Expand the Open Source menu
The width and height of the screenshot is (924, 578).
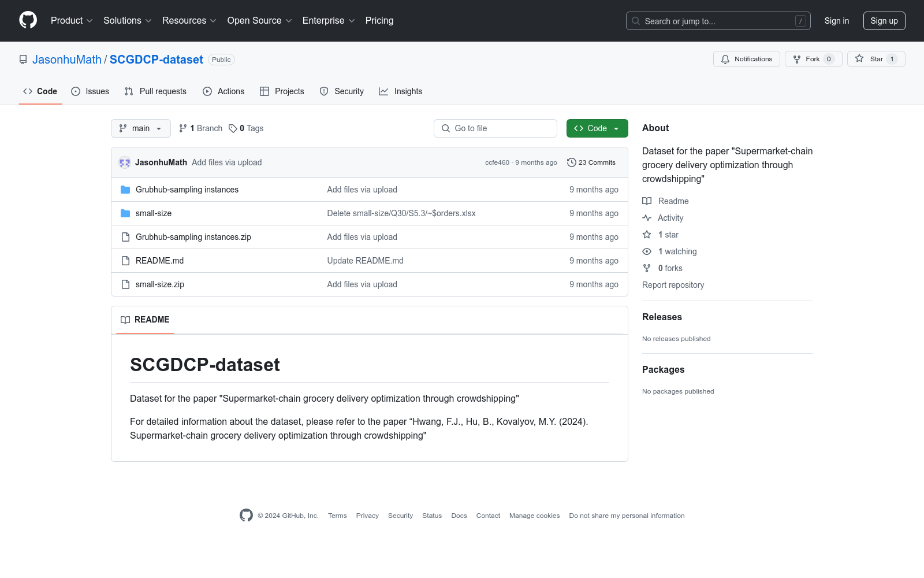pos(260,21)
